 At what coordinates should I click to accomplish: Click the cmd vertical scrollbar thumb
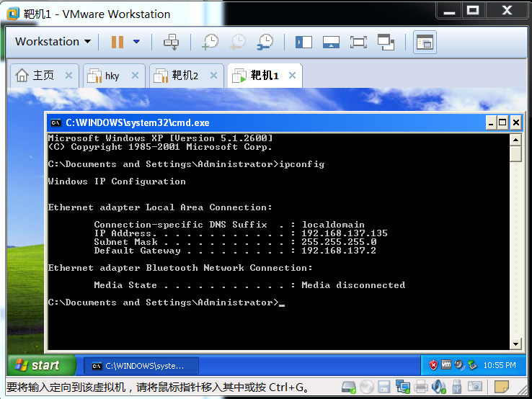(515, 154)
